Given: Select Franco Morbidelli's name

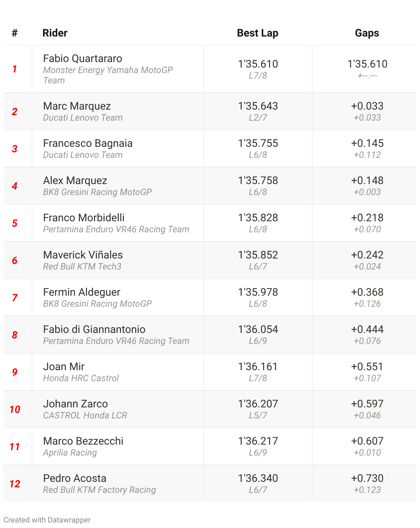Looking at the screenshot, I should pyautogui.click(x=84, y=218).
